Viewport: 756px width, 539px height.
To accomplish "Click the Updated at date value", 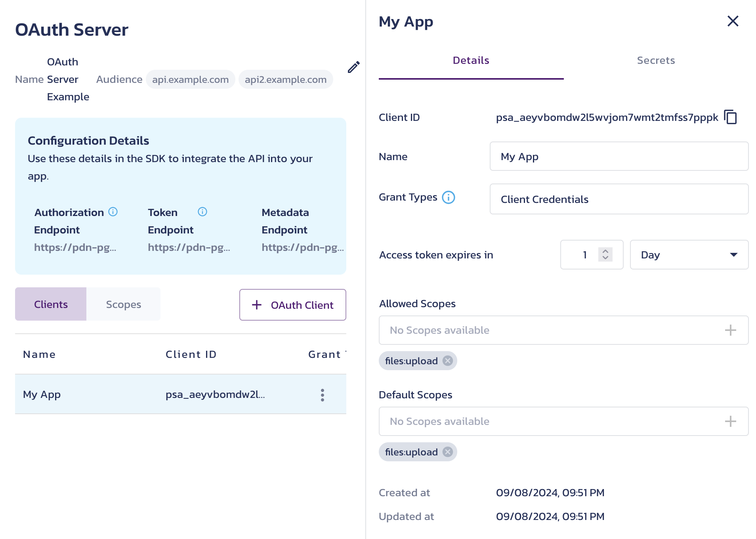I will pyautogui.click(x=550, y=516).
